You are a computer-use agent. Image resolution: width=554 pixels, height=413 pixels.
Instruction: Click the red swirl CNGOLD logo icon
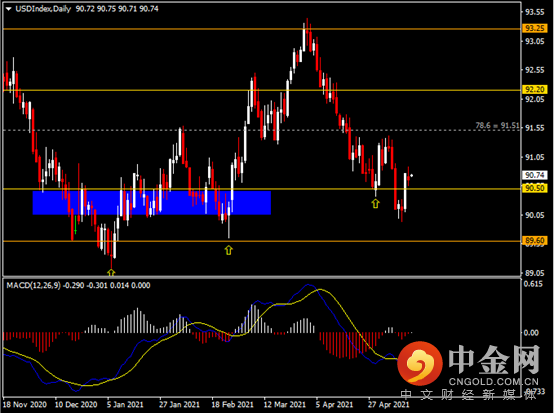point(419,363)
